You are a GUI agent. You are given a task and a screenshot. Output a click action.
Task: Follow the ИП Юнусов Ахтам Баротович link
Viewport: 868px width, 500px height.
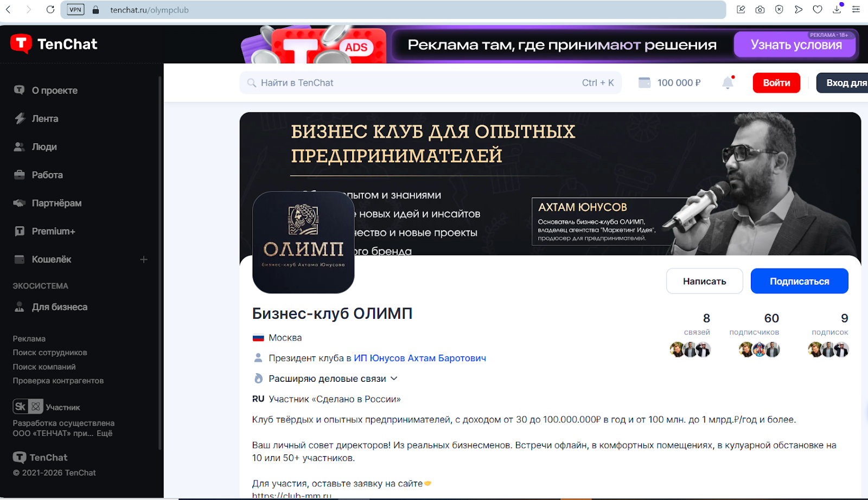tap(420, 358)
